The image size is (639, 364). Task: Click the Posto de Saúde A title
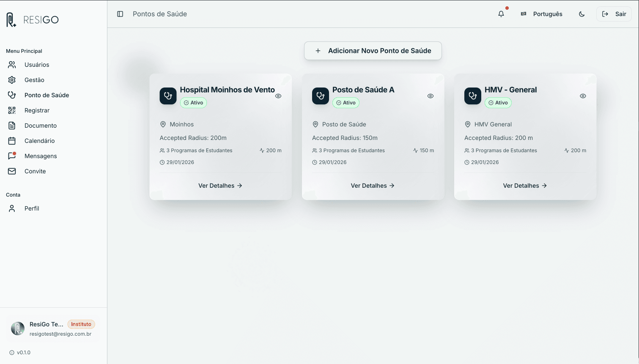click(363, 90)
